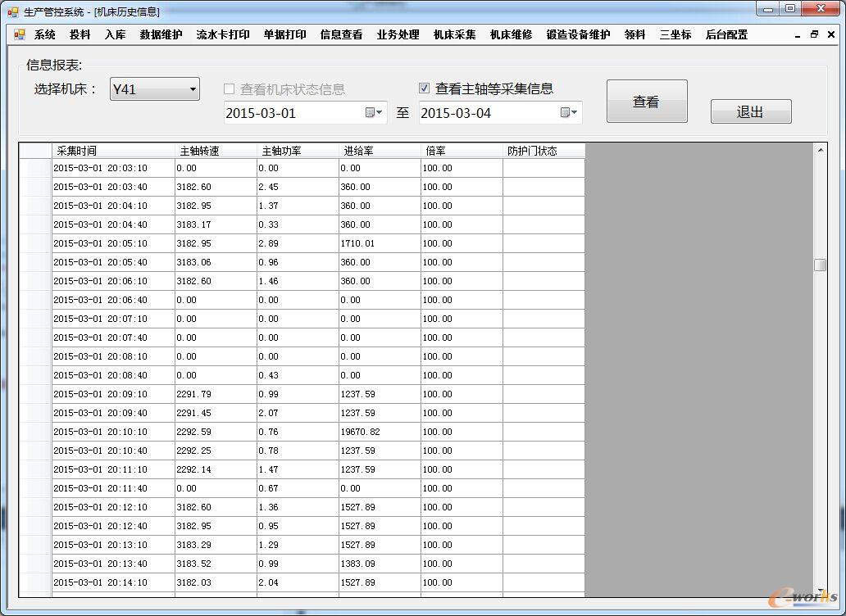Open the 领料 menu
This screenshot has width=846, height=616.
635,35
